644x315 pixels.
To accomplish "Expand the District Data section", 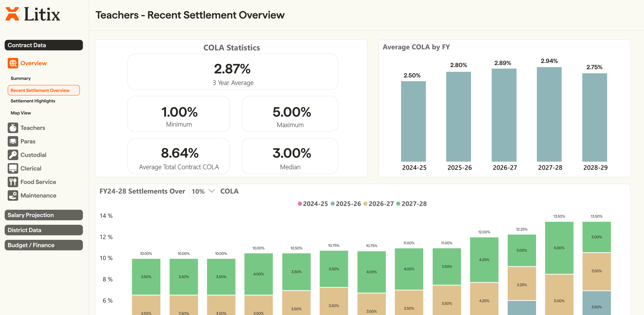I will pos(44,230).
